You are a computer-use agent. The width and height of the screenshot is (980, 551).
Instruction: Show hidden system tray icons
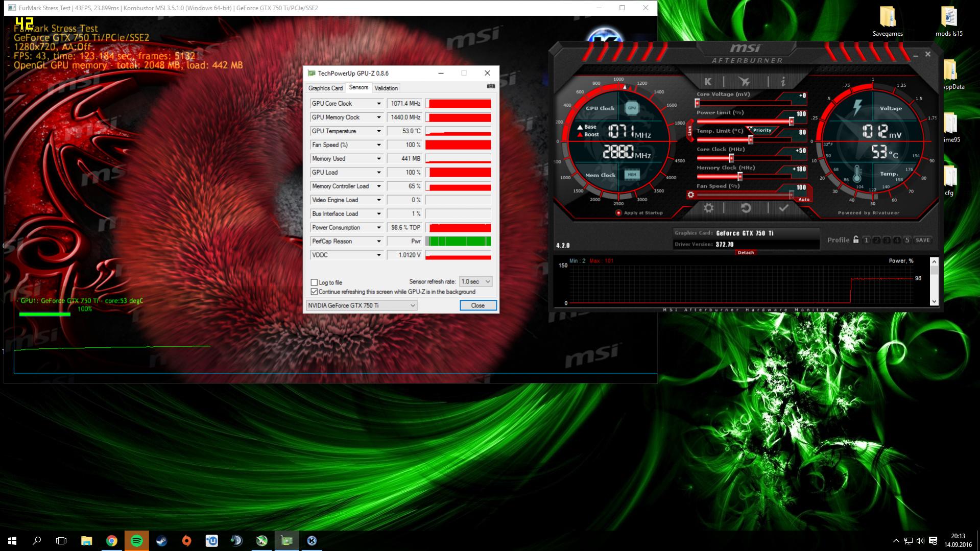(x=896, y=541)
